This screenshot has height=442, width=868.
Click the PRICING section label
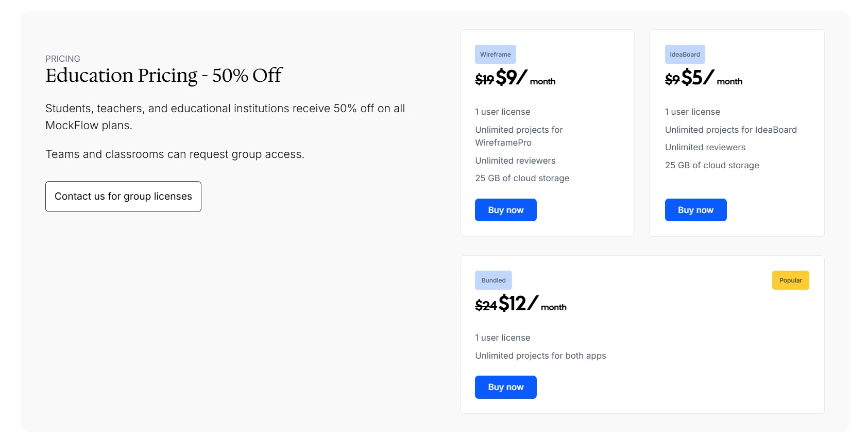coord(62,59)
